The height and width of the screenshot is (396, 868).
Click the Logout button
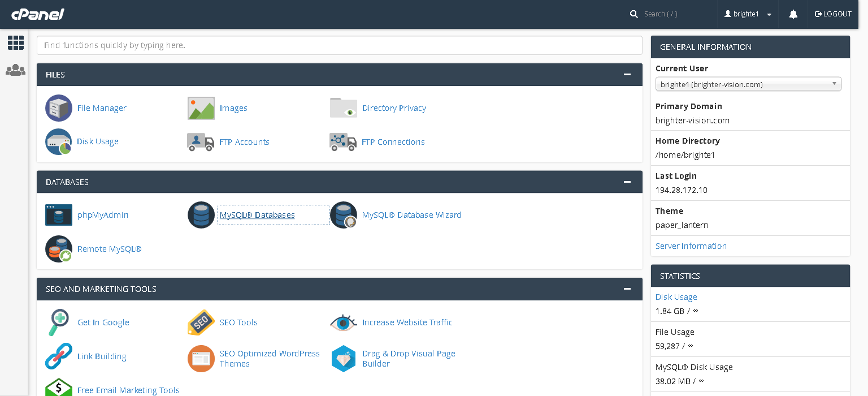pos(833,14)
